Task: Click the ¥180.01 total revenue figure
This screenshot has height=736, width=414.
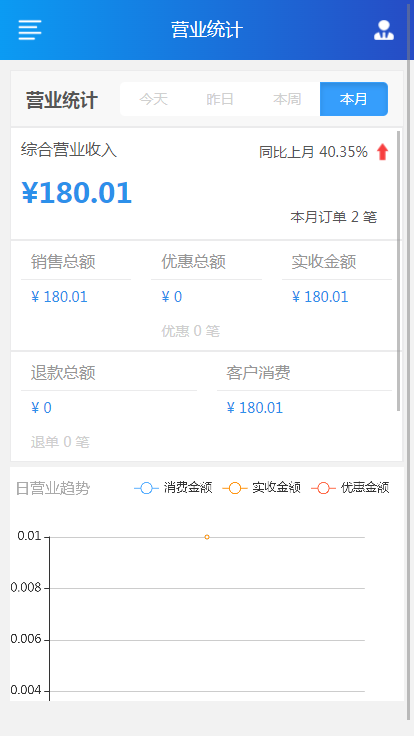Action: (x=77, y=193)
